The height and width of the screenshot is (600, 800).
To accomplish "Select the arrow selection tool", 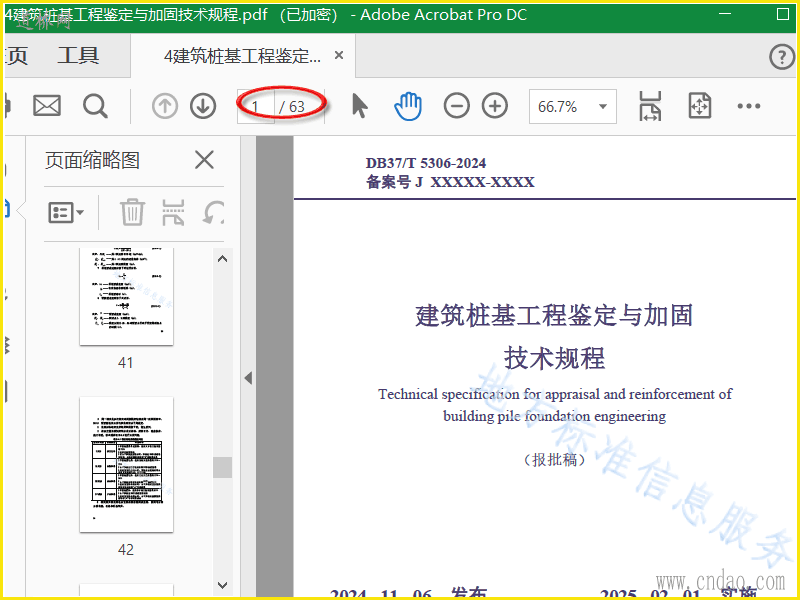I will [x=360, y=106].
